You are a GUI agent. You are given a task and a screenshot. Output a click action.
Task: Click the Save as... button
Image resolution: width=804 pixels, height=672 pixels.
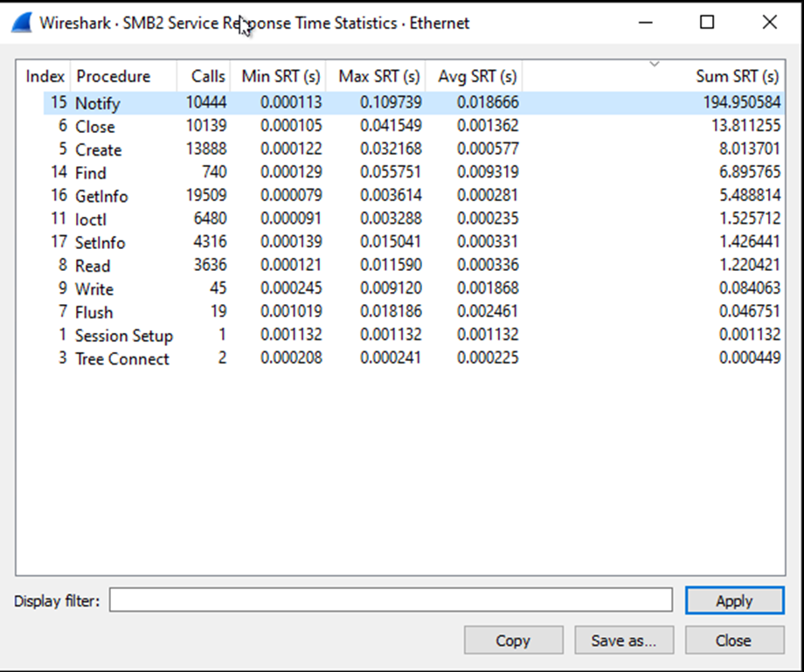pos(623,640)
